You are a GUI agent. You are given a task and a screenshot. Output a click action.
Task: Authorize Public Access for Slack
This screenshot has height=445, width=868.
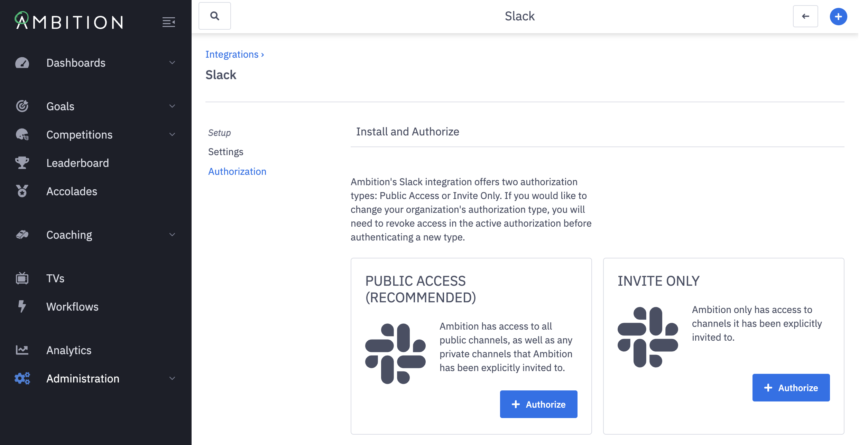point(538,404)
